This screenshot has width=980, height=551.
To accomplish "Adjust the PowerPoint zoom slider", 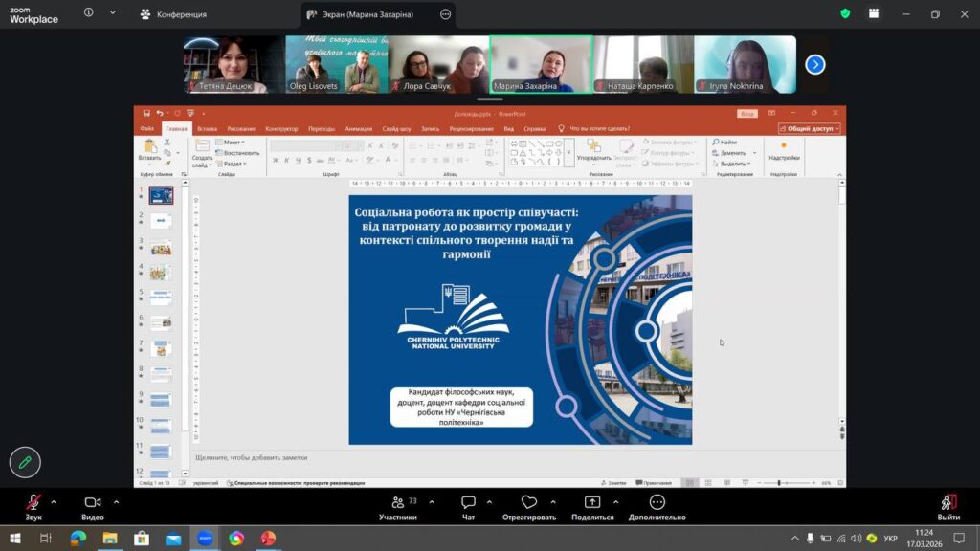I will click(x=778, y=483).
